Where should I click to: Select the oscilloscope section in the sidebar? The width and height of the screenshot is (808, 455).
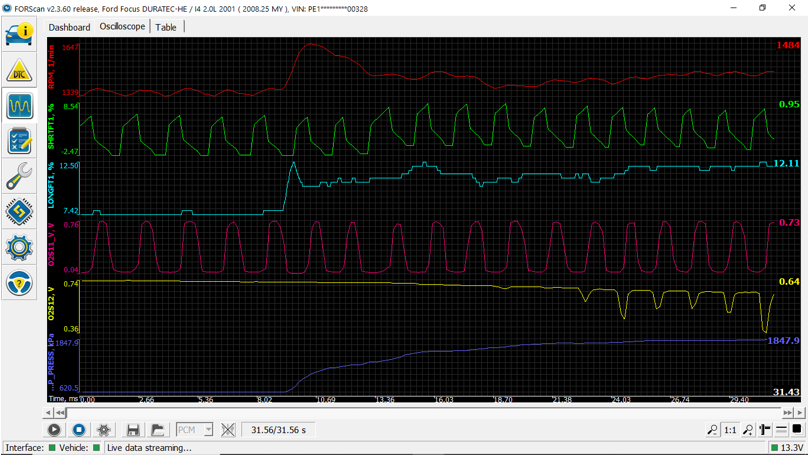pos(19,106)
